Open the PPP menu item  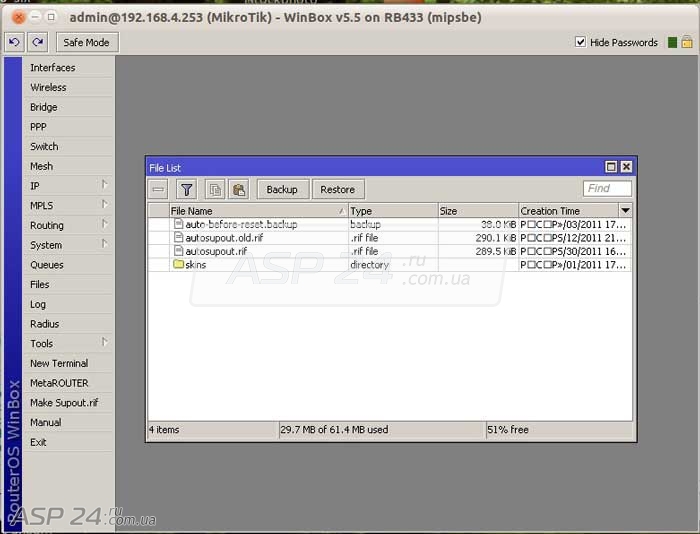(69, 126)
